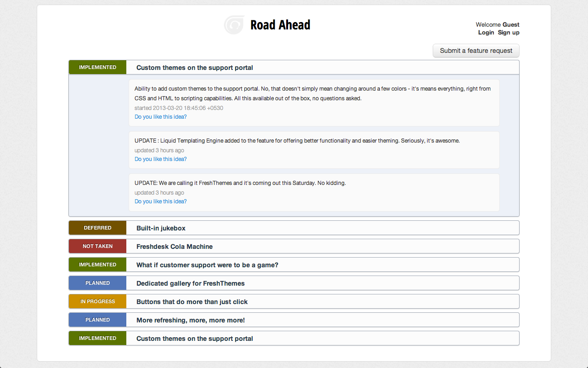Screen dimensions: 588x368
Task: Click the Implemented badge on the expanded top row
Action: [x=97, y=67]
